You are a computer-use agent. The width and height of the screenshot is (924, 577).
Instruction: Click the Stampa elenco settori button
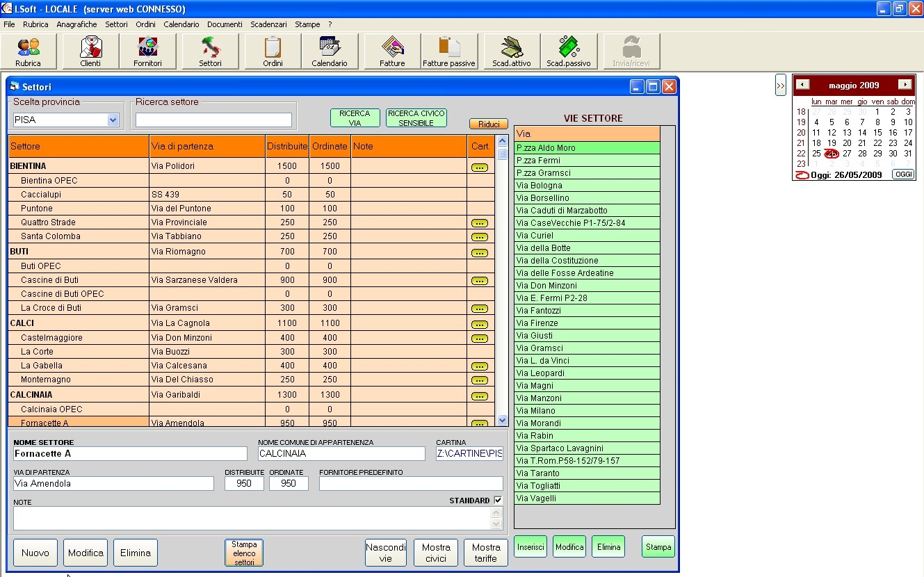point(244,553)
